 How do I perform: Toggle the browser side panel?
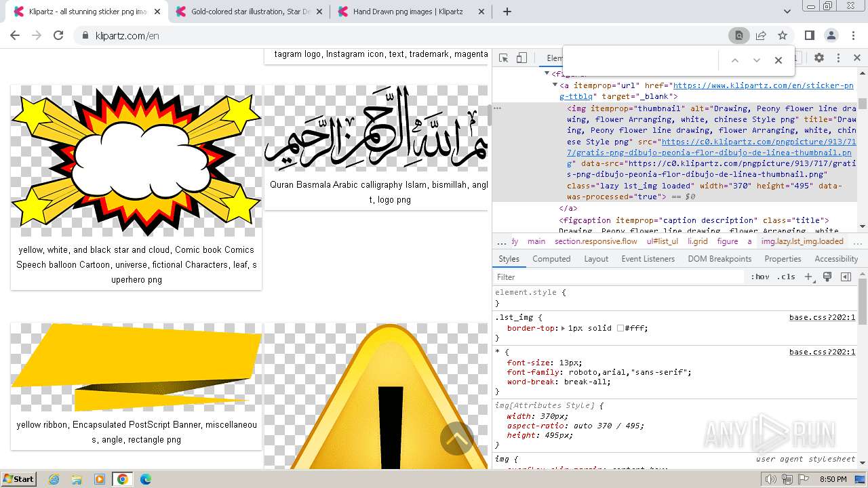[809, 35]
